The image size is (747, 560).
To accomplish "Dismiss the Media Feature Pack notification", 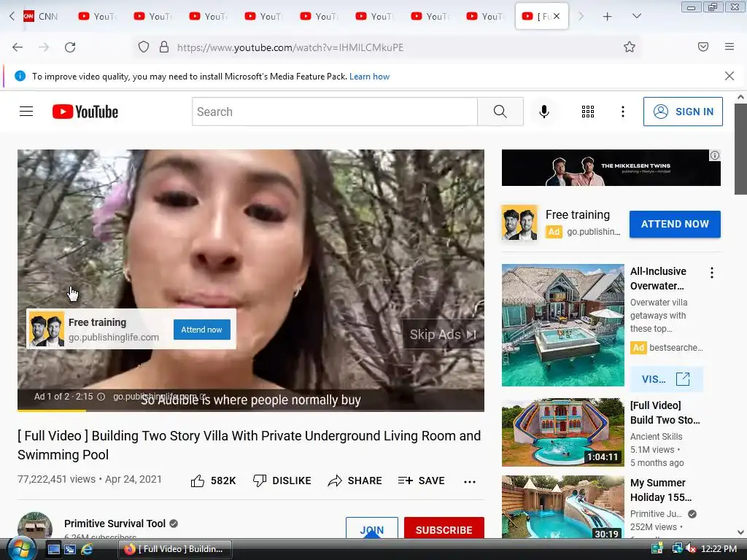I will pos(729,76).
